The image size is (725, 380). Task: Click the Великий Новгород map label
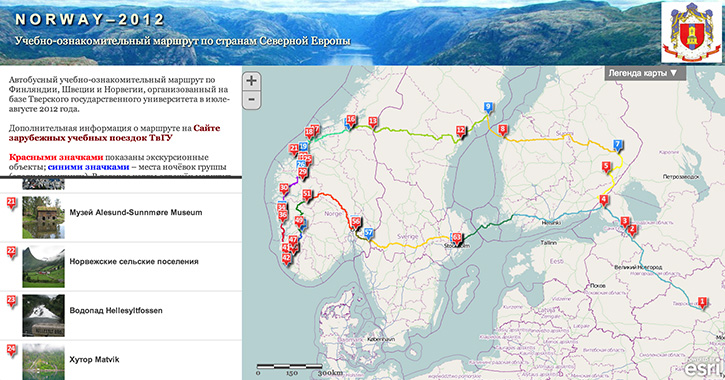pyautogui.click(x=638, y=267)
